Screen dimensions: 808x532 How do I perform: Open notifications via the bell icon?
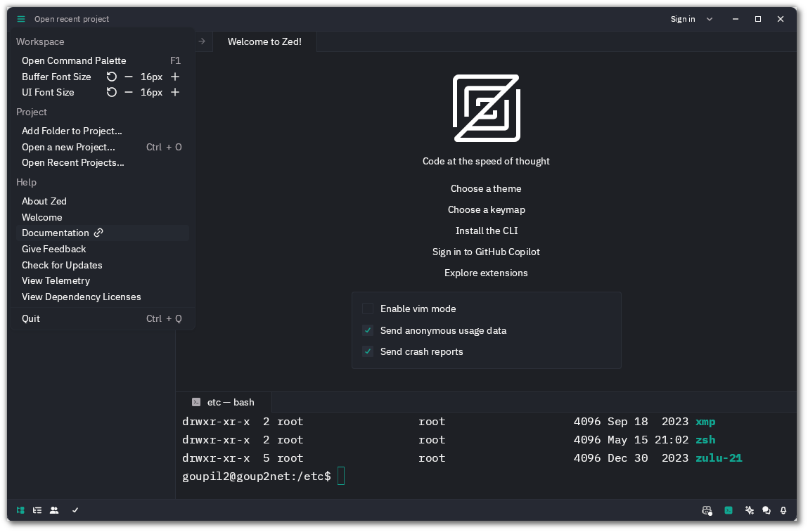(783, 510)
